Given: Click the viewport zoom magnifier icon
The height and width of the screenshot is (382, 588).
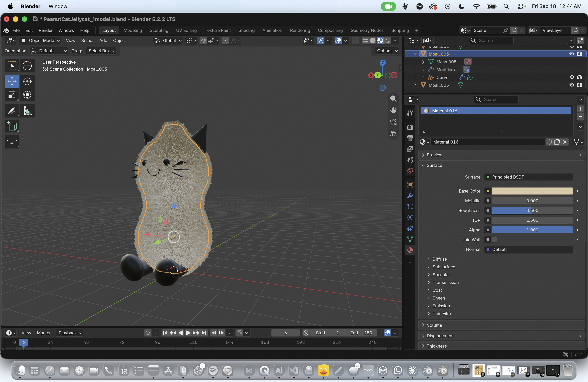Looking at the screenshot, I should (393, 99).
